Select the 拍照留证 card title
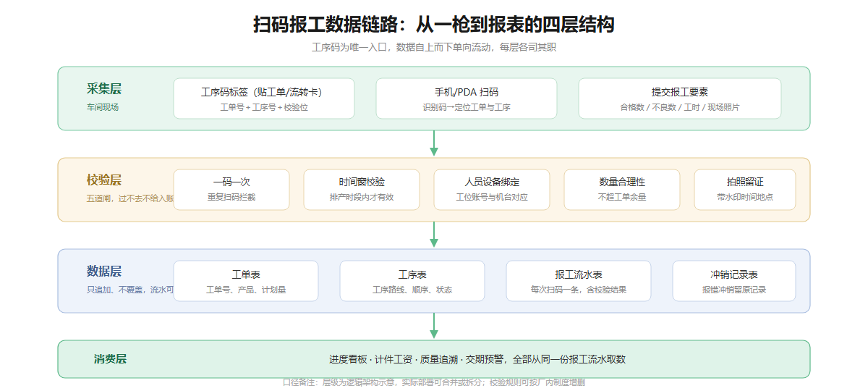 (x=745, y=182)
